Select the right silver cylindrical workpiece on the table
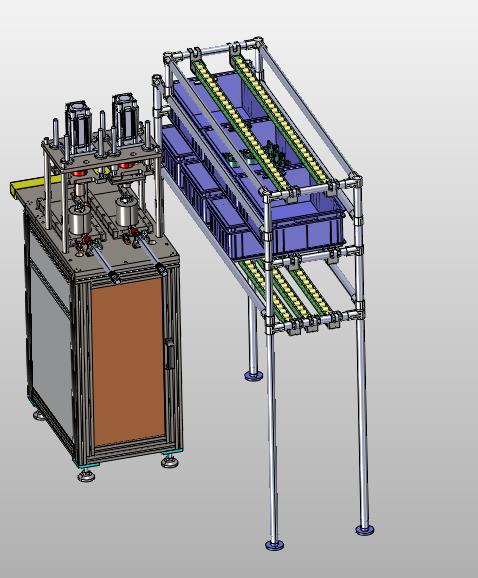 pyautogui.click(x=127, y=211)
